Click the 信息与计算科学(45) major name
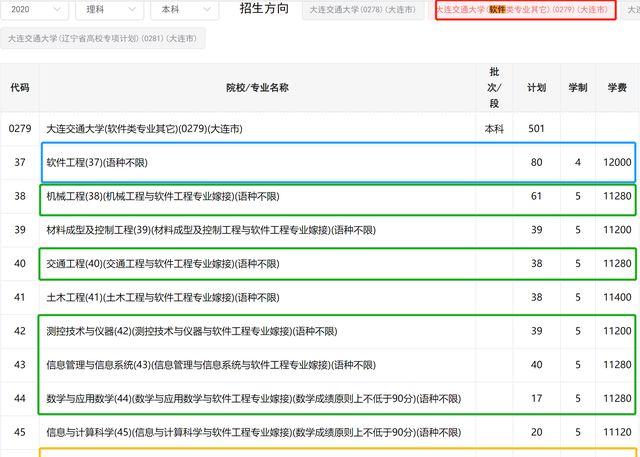640x457 pixels. (x=253, y=433)
